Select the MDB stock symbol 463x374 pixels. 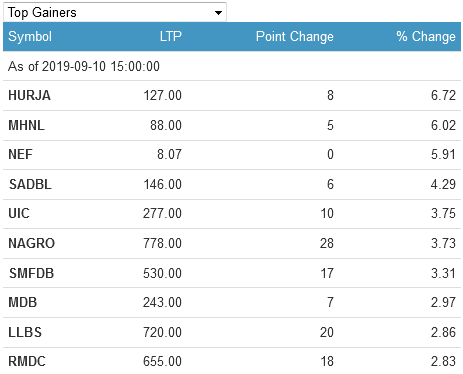[22, 302]
